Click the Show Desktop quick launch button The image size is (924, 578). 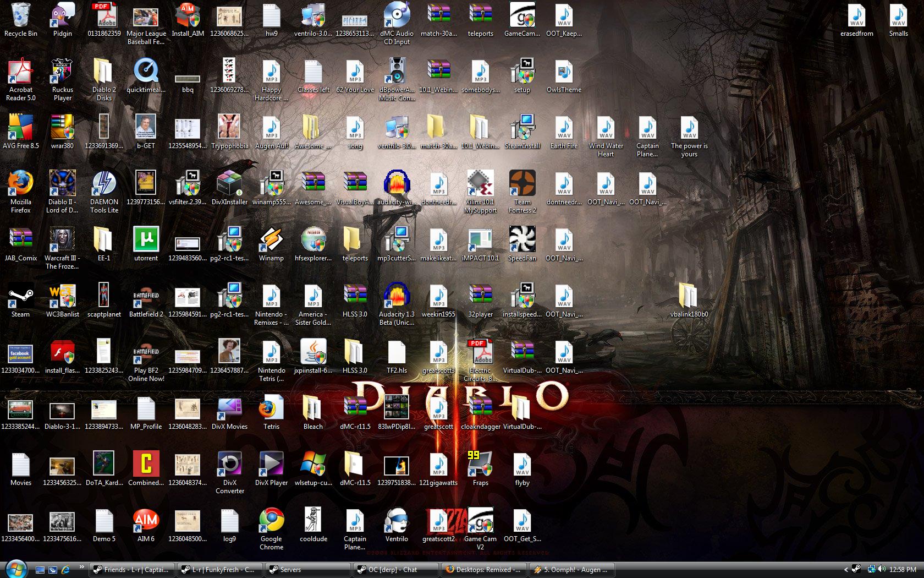click(x=40, y=570)
